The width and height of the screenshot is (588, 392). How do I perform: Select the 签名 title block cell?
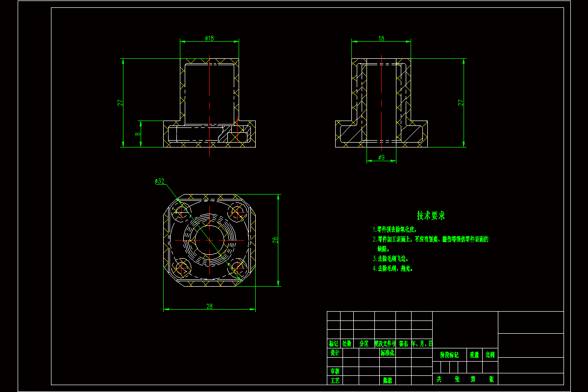coord(403,344)
